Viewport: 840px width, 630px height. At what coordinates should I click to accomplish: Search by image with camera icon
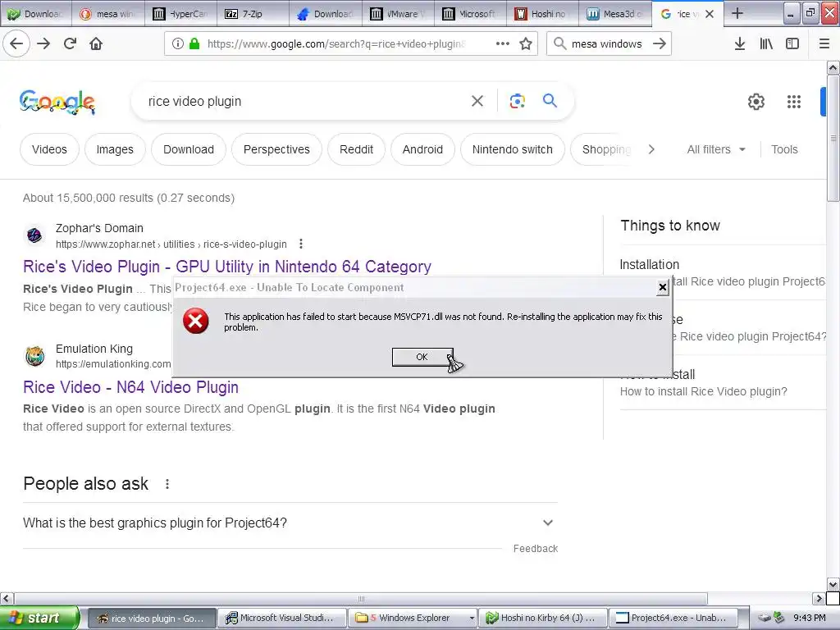[x=518, y=101]
